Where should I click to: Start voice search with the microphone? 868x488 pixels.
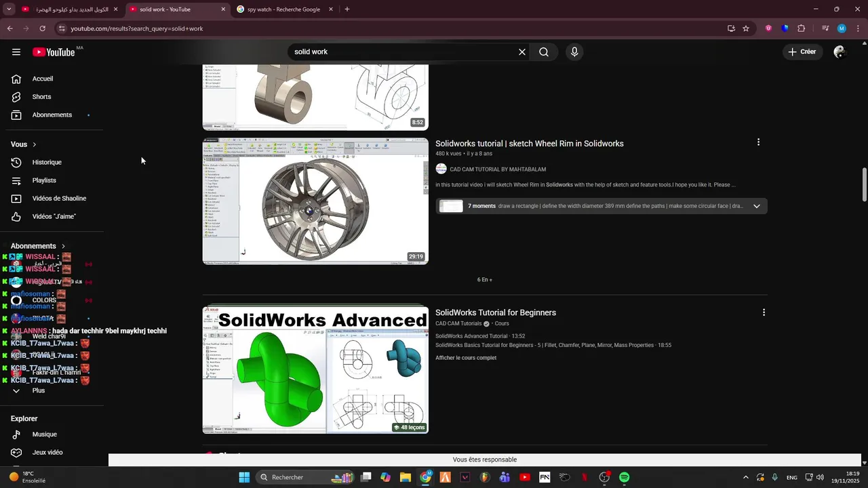574,52
